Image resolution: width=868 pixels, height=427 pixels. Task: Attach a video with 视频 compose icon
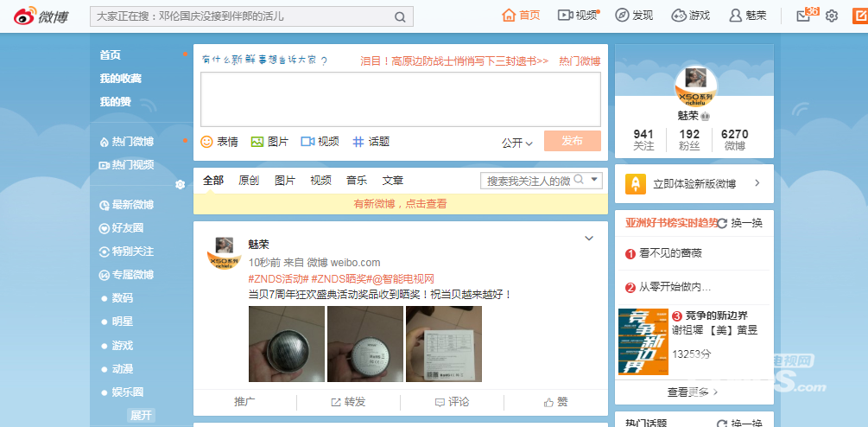tap(320, 142)
